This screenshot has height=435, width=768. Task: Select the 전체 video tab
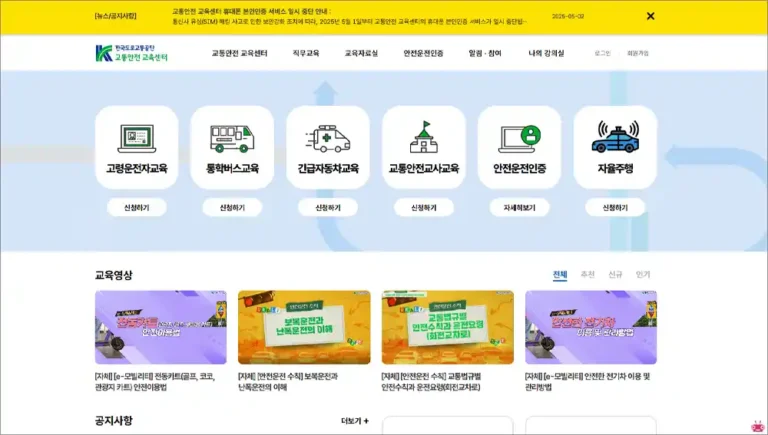560,275
